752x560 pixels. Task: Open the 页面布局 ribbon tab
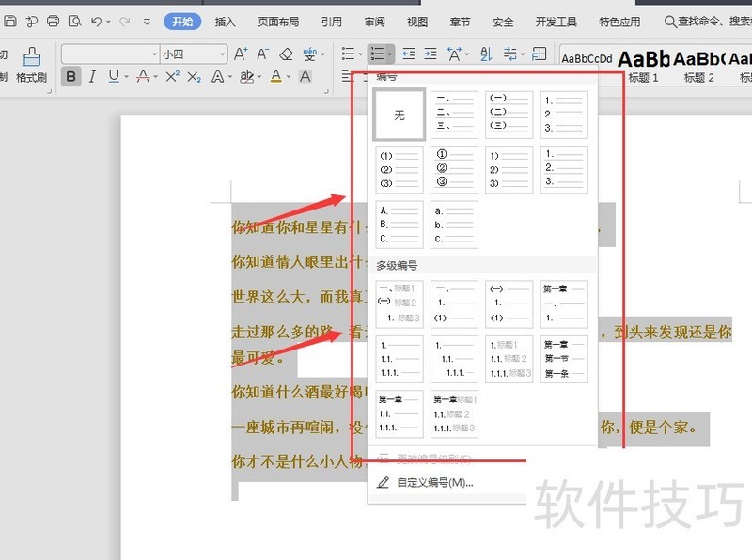point(278,22)
